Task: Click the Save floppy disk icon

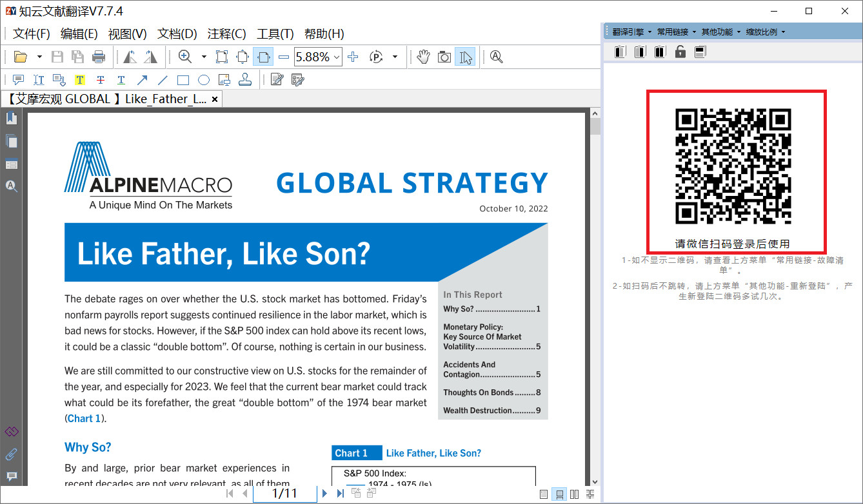Action: coord(57,57)
